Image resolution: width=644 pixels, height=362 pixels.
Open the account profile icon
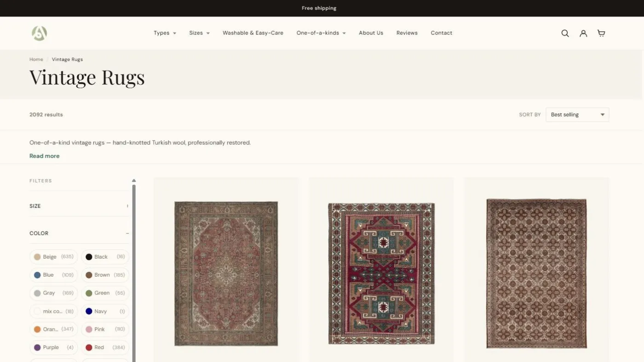[x=583, y=33]
